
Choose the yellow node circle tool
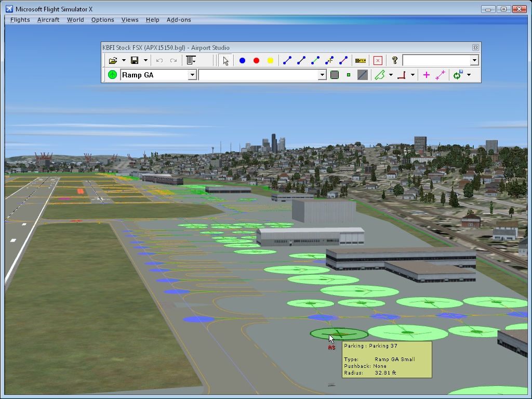[x=270, y=60]
